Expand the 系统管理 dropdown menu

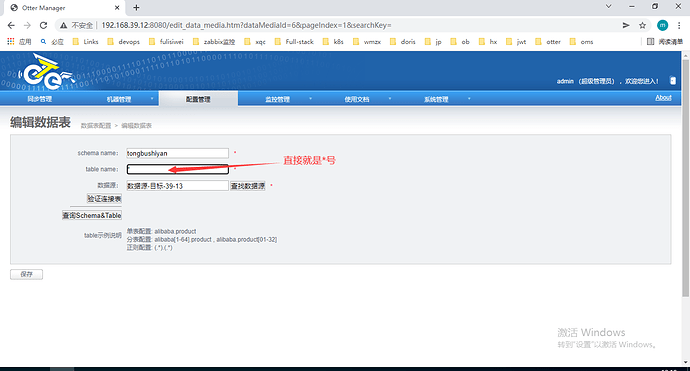(469, 99)
